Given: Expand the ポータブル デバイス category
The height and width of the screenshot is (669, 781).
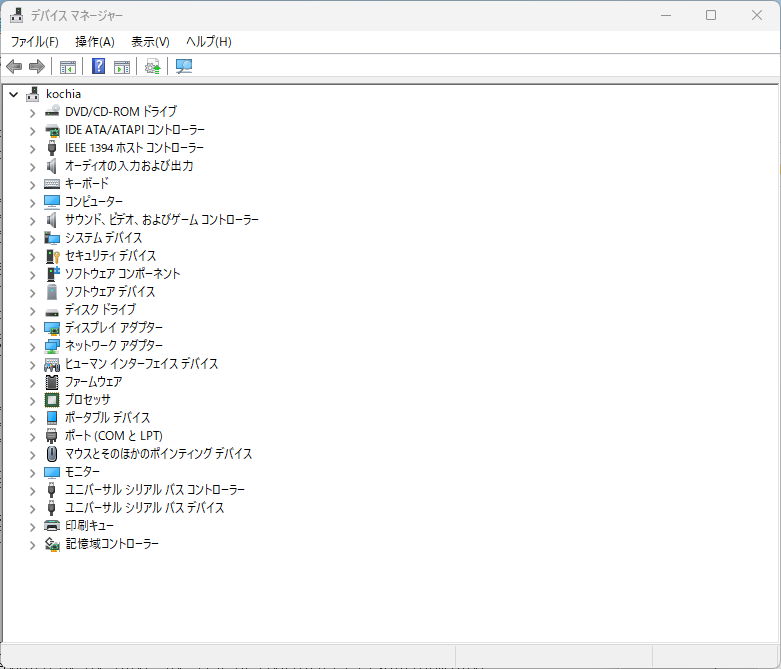Looking at the screenshot, I should 32,419.
